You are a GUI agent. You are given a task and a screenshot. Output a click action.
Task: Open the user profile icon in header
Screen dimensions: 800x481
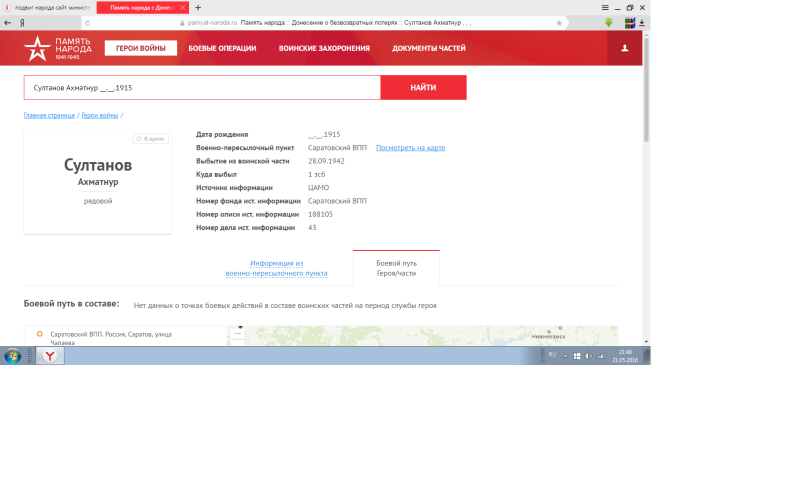point(625,48)
